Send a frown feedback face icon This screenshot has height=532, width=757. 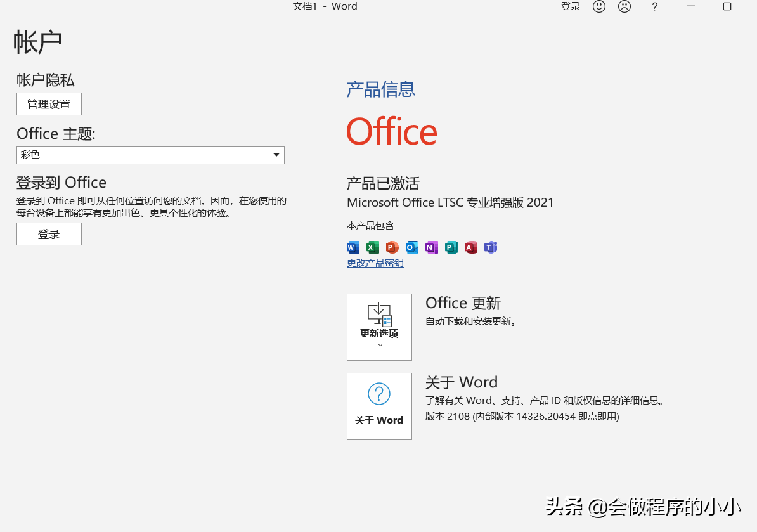click(x=624, y=6)
